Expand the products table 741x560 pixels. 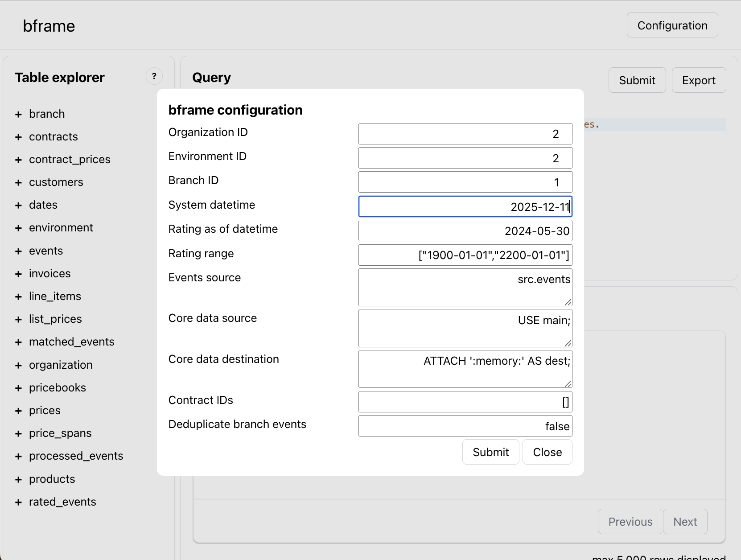coord(18,480)
